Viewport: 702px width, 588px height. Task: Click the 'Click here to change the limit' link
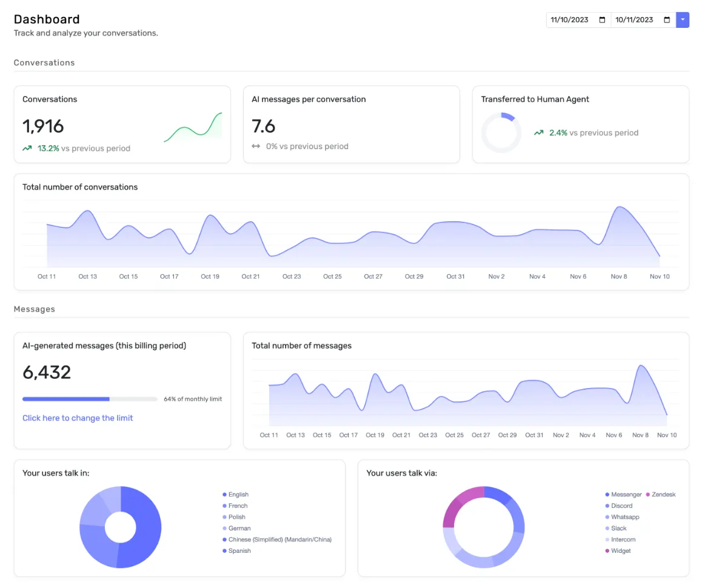78,418
